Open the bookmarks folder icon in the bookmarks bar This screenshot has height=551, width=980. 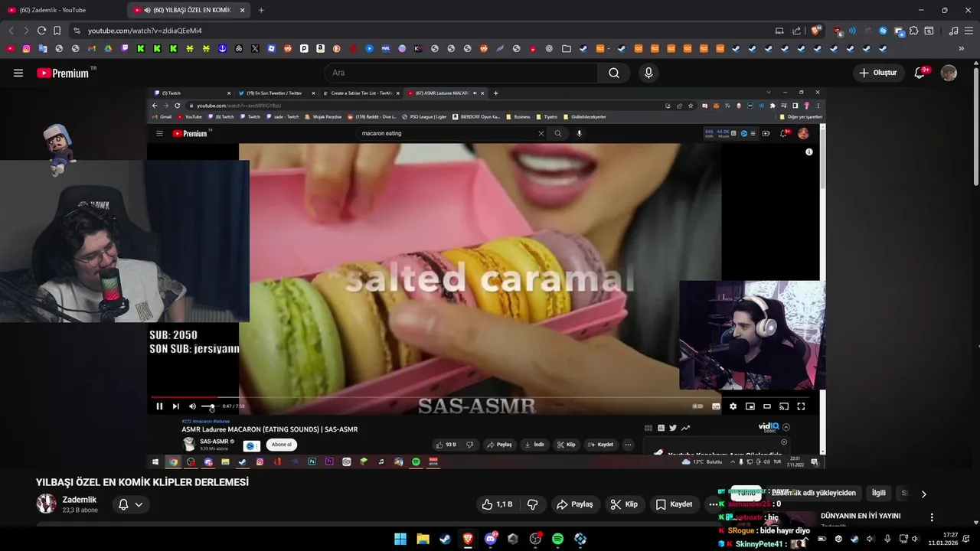[567, 48]
